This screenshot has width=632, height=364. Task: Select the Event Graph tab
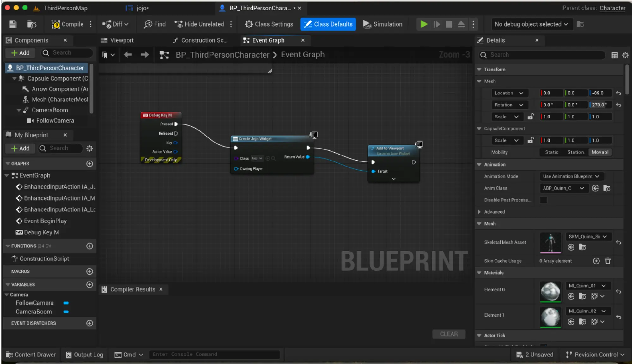[268, 40]
